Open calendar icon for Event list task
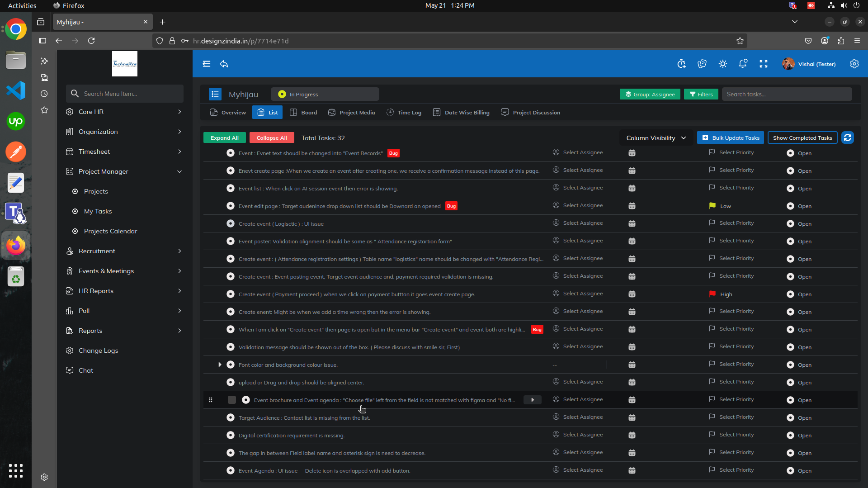Screen dimensions: 868x488 632,188
